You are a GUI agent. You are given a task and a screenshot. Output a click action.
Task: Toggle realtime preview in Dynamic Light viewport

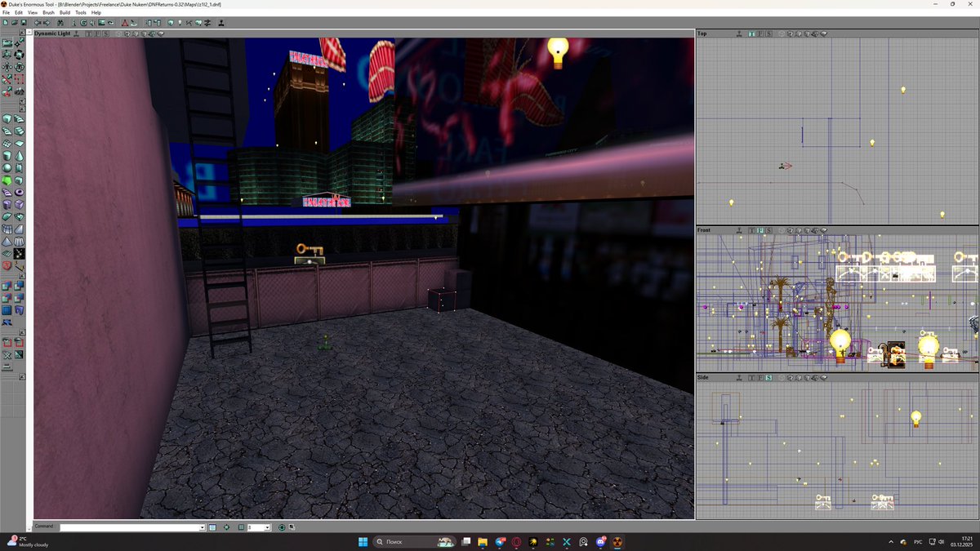pos(76,33)
